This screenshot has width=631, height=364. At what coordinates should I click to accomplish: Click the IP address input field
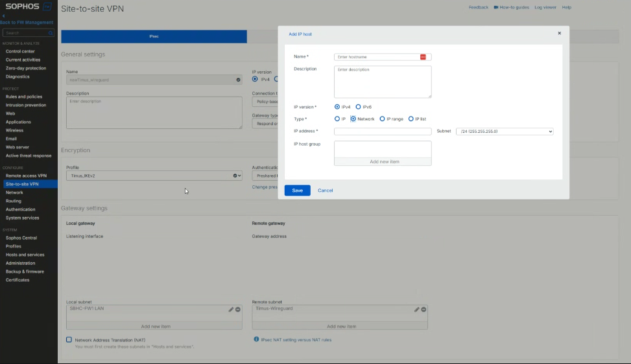click(x=383, y=131)
